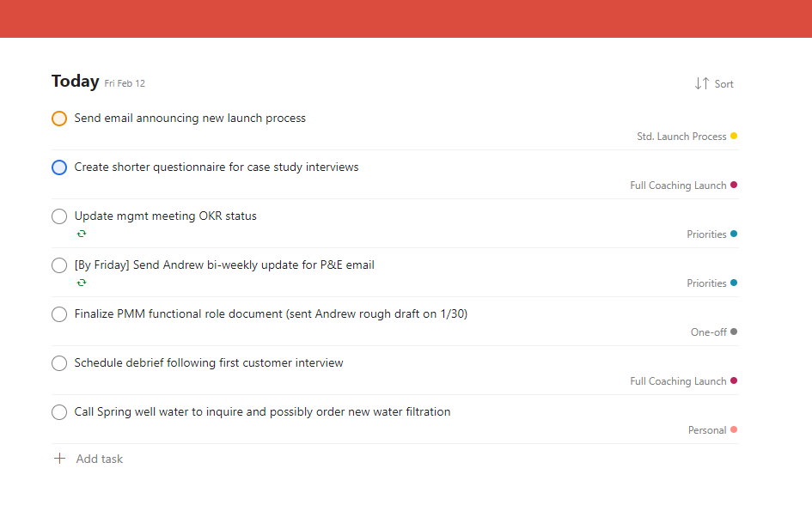The width and height of the screenshot is (812, 505).
Task: Click the Sort arrows icon
Action: [x=702, y=83]
